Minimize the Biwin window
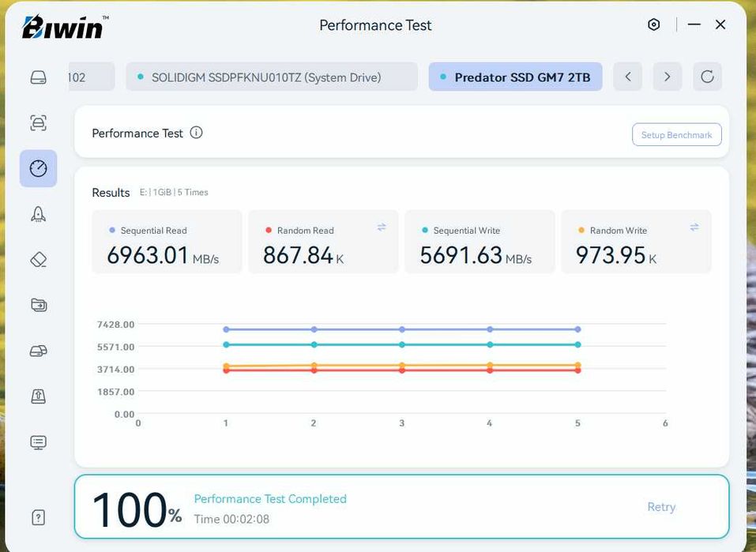The height and width of the screenshot is (552, 756). [694, 24]
